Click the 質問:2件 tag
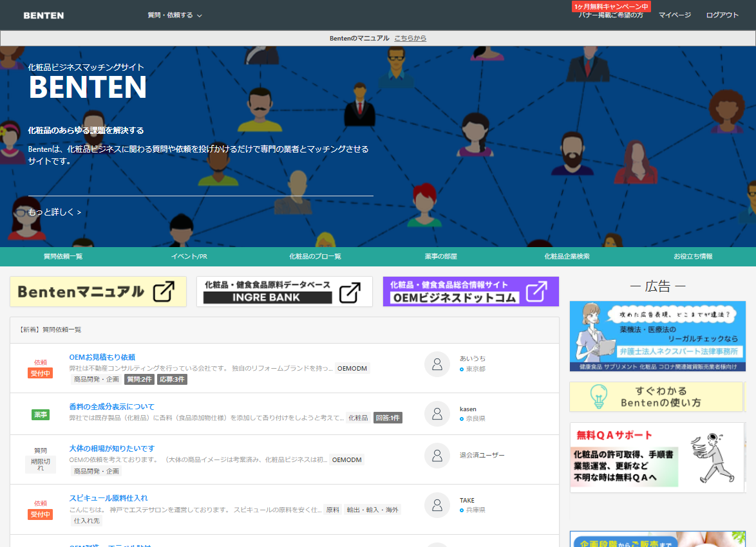756x547 pixels. (x=139, y=380)
